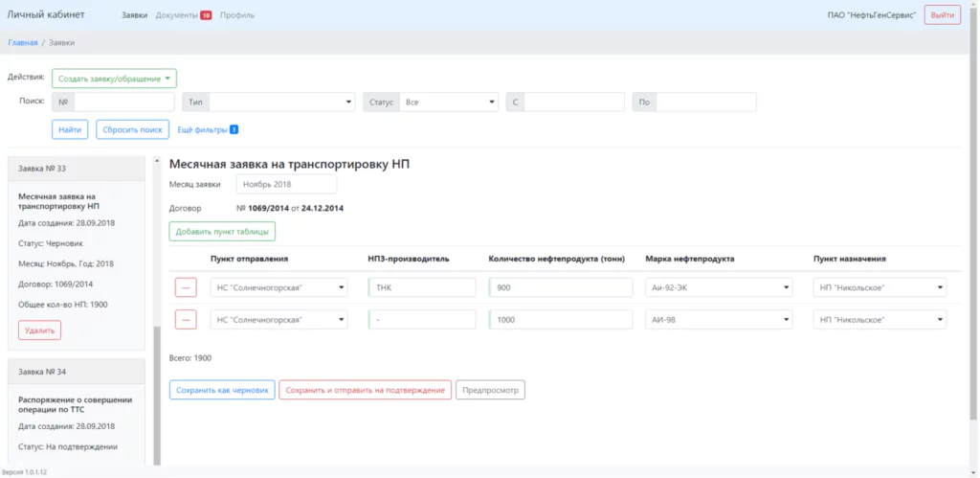Expand first row Пункт отправления dropdown
Image resolution: width=980 pixels, height=478 pixels.
[x=278, y=287]
